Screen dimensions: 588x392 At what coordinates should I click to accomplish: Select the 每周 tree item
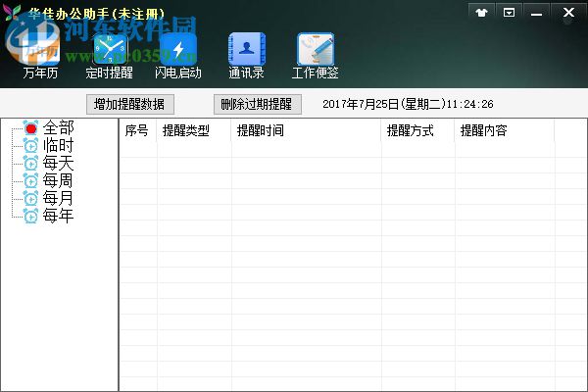point(58,180)
